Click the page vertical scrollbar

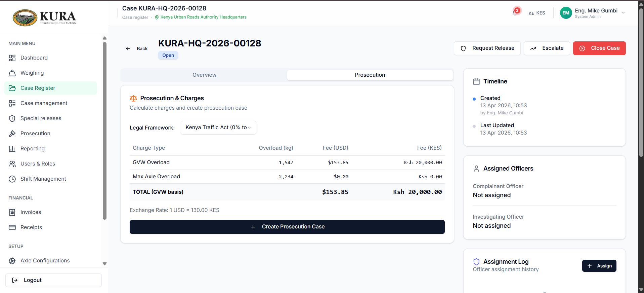click(641, 82)
